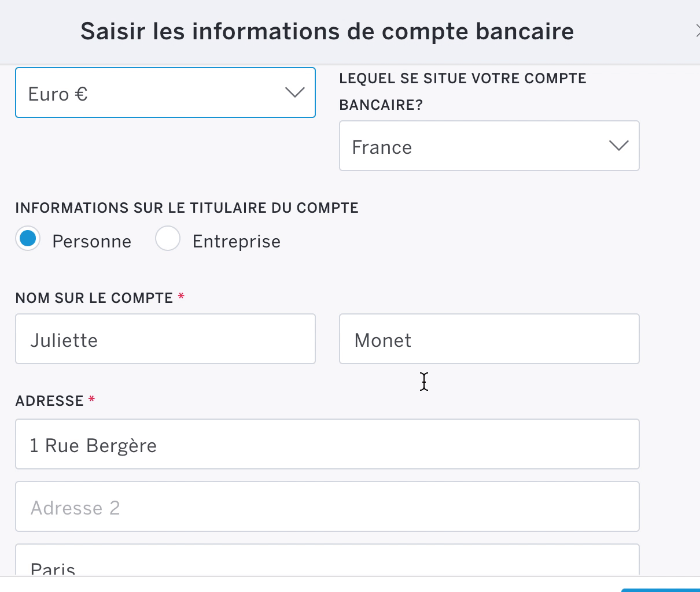The image size is (700, 592).
Task: Click the chevron arrow beside France
Action: coord(618,146)
